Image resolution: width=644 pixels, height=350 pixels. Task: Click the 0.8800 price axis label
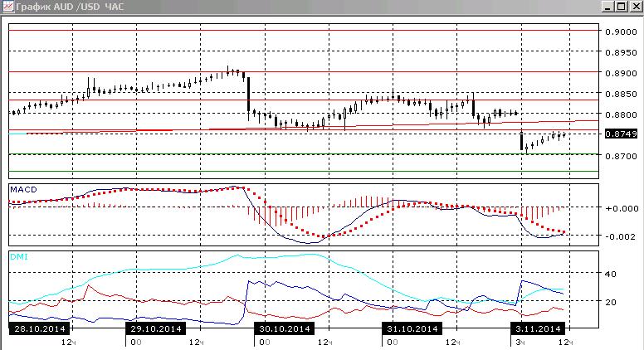(621, 115)
